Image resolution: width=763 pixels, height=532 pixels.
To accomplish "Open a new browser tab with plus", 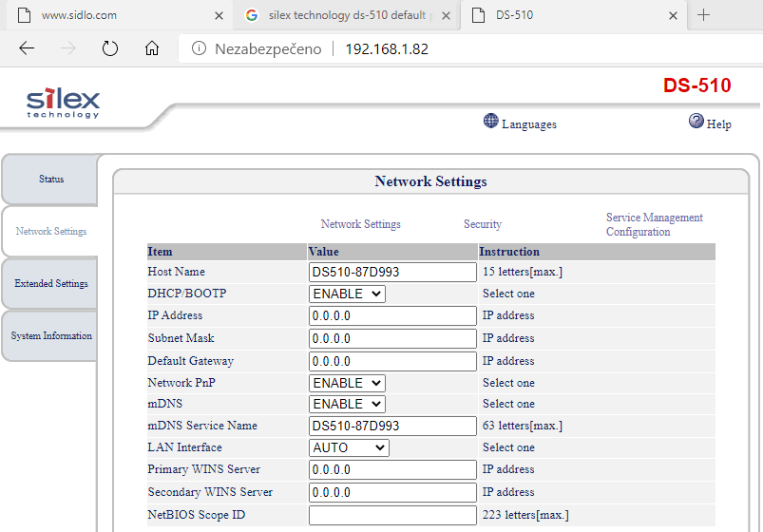I will click(x=703, y=15).
